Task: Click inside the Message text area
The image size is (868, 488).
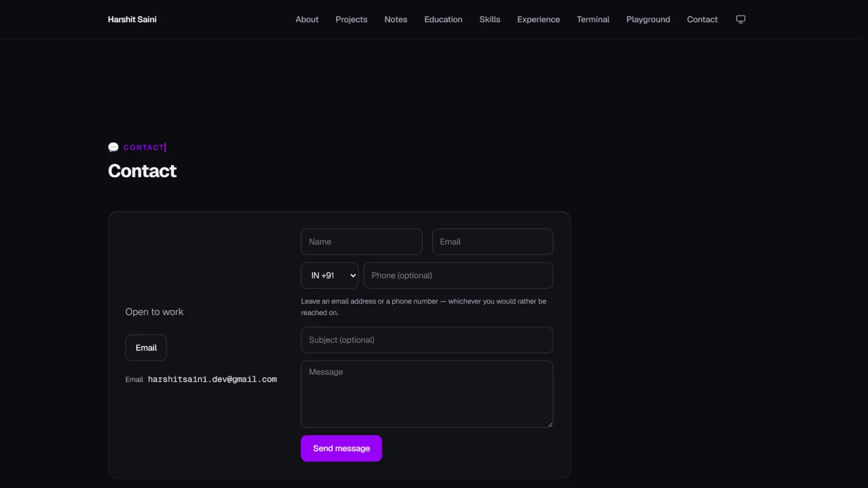Action: tap(427, 394)
